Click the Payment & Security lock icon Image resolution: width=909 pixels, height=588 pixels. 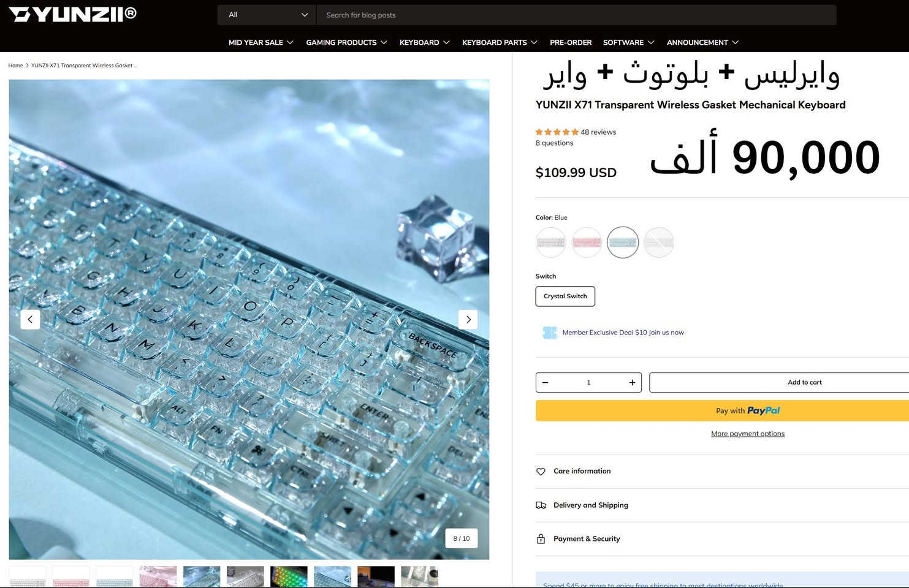coord(541,539)
